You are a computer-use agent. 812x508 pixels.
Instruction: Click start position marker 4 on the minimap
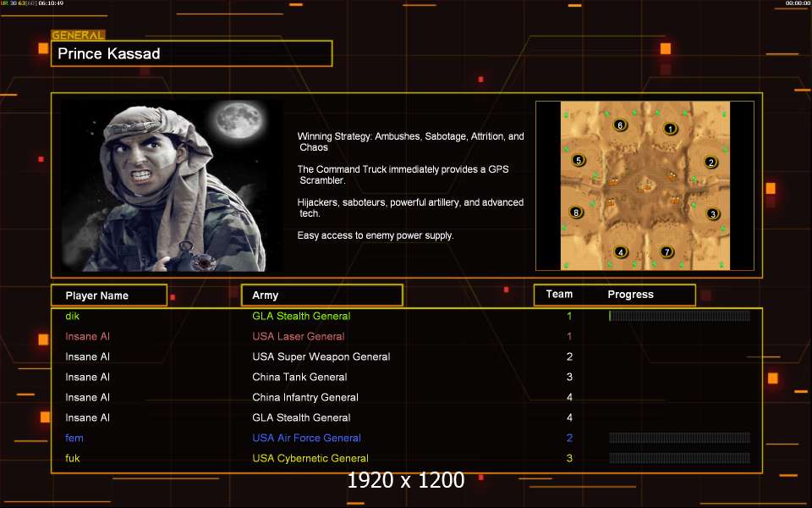[620, 252]
